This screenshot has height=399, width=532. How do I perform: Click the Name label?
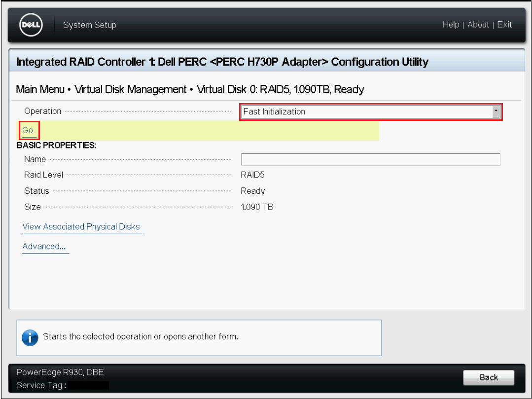[x=35, y=159]
